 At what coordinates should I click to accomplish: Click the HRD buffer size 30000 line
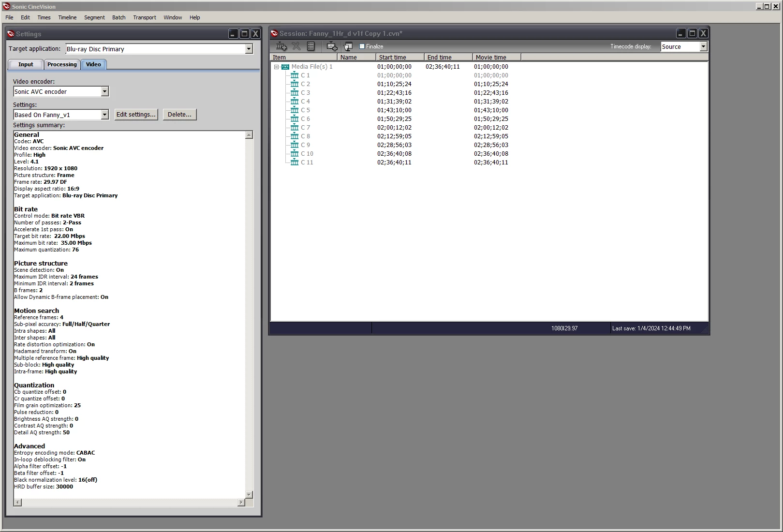(44, 487)
